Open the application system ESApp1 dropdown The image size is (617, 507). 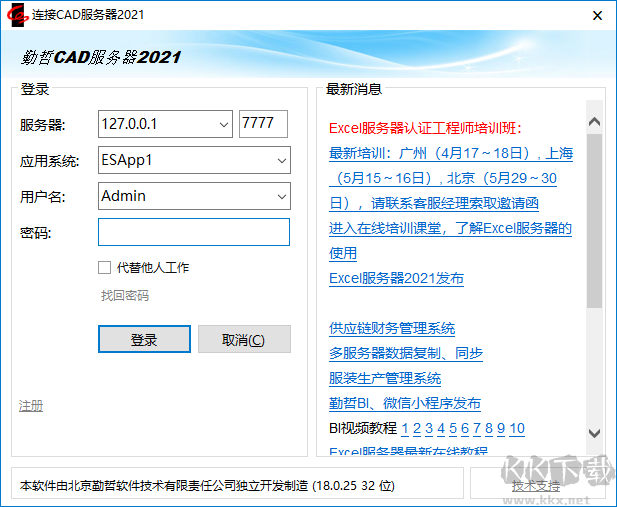tap(281, 160)
